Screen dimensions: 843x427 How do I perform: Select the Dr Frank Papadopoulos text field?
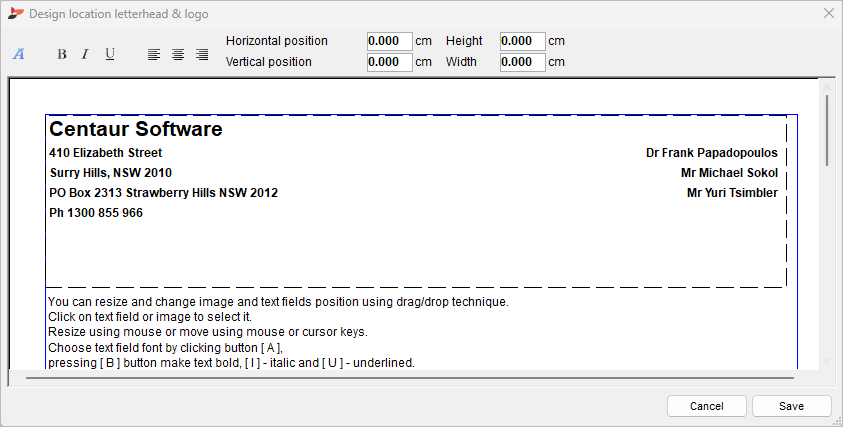[x=712, y=153]
